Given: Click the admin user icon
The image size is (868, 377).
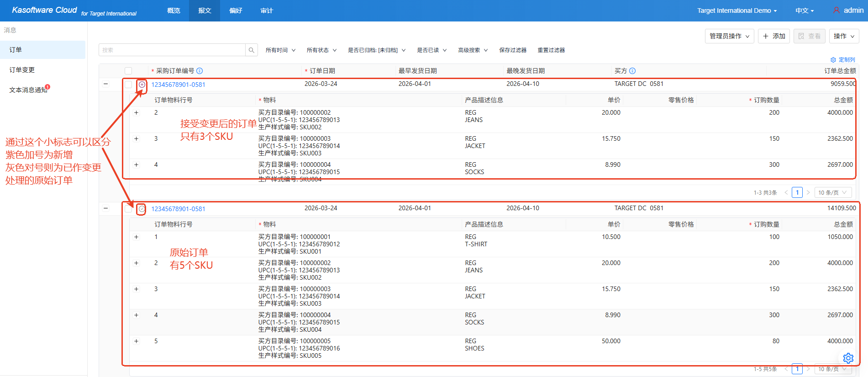Looking at the screenshot, I should point(836,10).
